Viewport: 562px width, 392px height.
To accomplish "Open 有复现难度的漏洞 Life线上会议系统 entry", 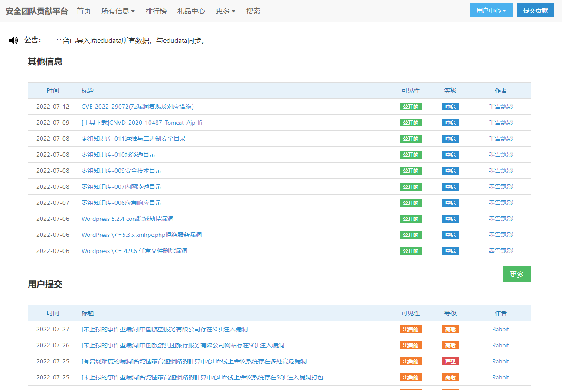I will (x=194, y=361).
